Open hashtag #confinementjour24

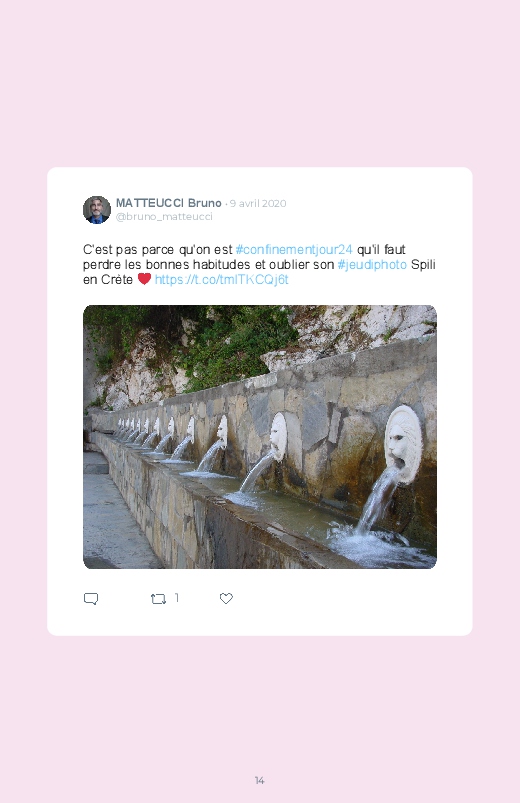pyautogui.click(x=294, y=249)
